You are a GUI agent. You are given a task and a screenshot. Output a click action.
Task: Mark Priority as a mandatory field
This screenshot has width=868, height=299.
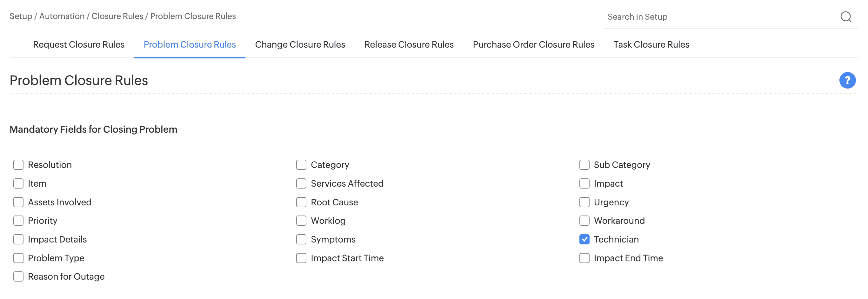18,221
